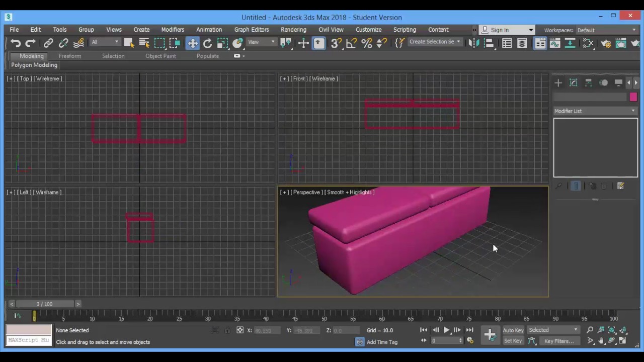Viewport: 644px width, 362px height.
Task: Activate the Select and Scale tool
Action: point(222,43)
